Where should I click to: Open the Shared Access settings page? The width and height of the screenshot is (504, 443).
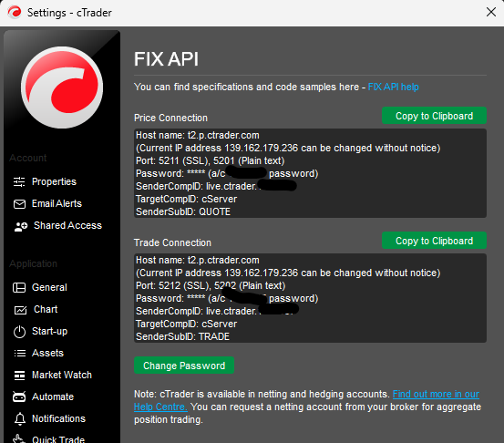point(67,225)
